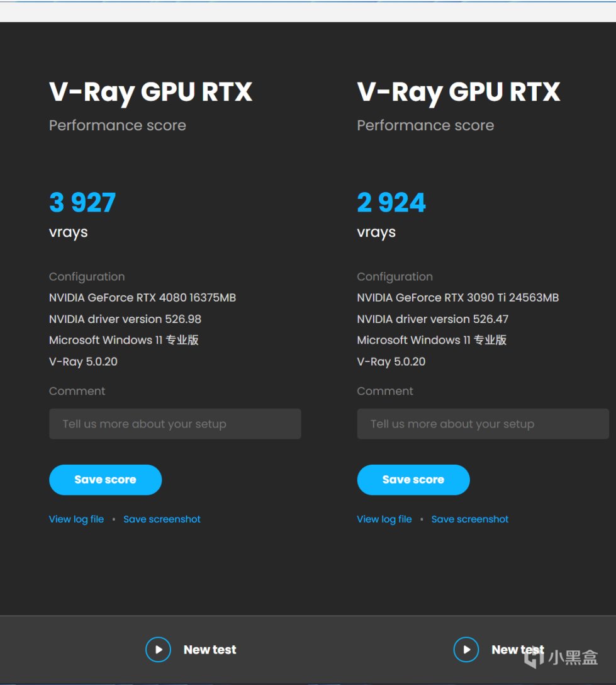Click the 小黑盒 watermark logo icon
The width and height of the screenshot is (616, 685).
[x=534, y=657]
